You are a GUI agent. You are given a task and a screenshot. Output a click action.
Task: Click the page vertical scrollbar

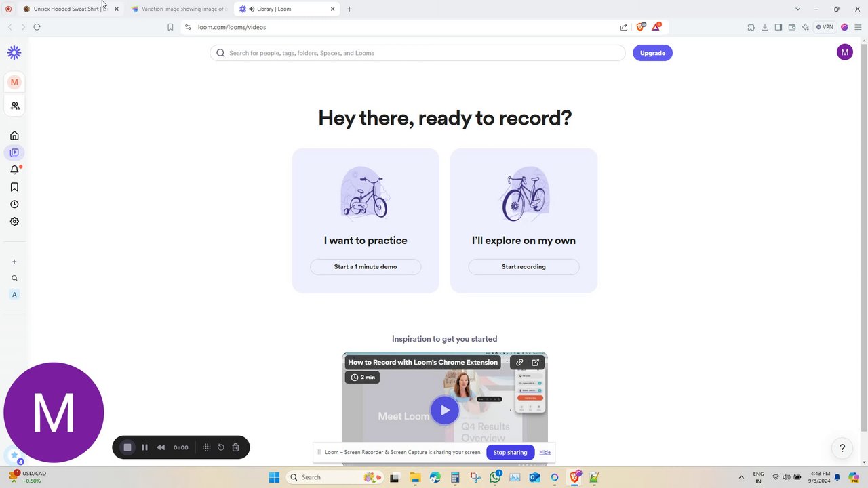coord(863,237)
